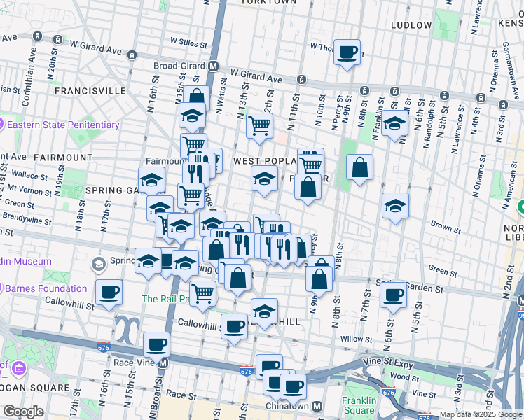Image resolution: width=524 pixels, height=420 pixels.
Task: Click the Chinatown metro station icon
Action: (317, 406)
